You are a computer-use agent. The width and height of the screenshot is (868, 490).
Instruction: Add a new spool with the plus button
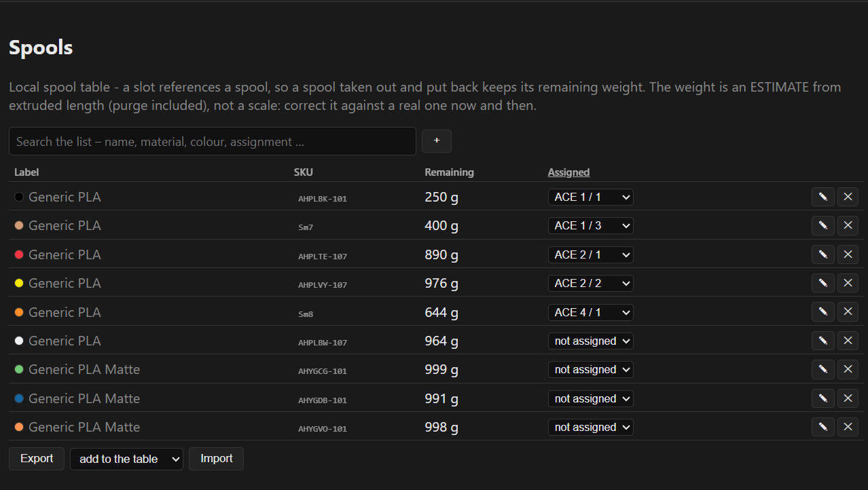click(x=437, y=141)
